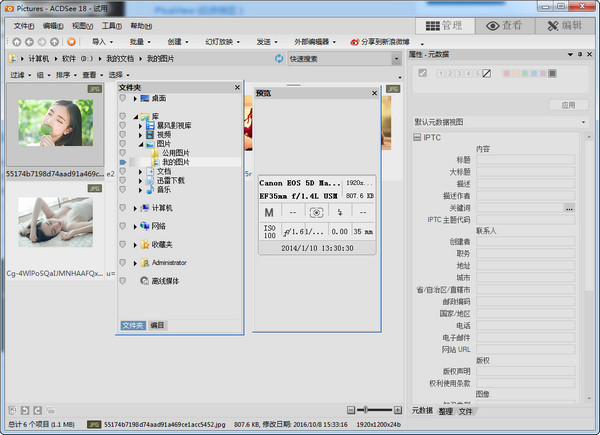This screenshot has height=435, width=600.
Task: Open the 默认元数据视图 dropdown
Action: click(500, 122)
